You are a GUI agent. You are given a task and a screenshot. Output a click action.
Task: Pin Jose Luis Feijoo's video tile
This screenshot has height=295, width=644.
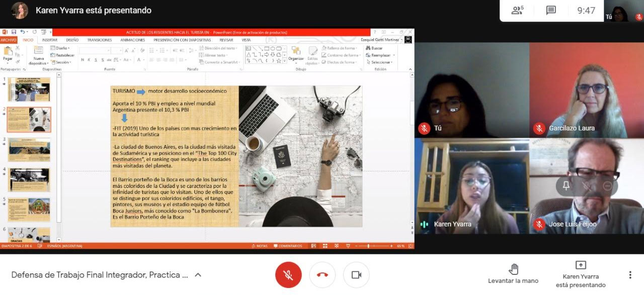pyautogui.click(x=566, y=186)
